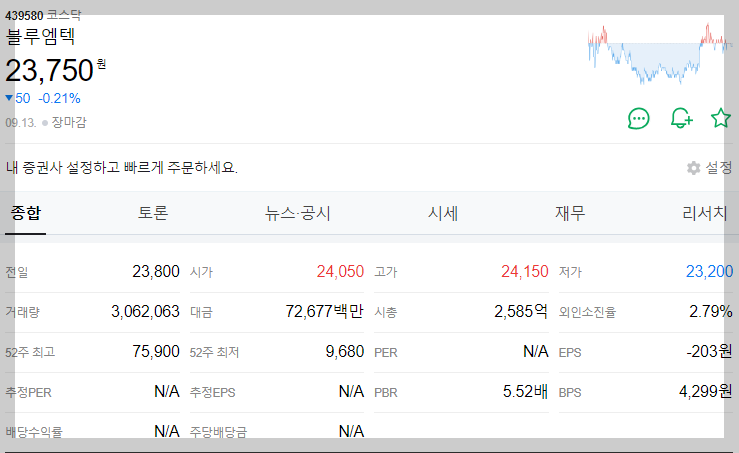
Task: Click the PBR value 5.52배
Action: click(526, 392)
